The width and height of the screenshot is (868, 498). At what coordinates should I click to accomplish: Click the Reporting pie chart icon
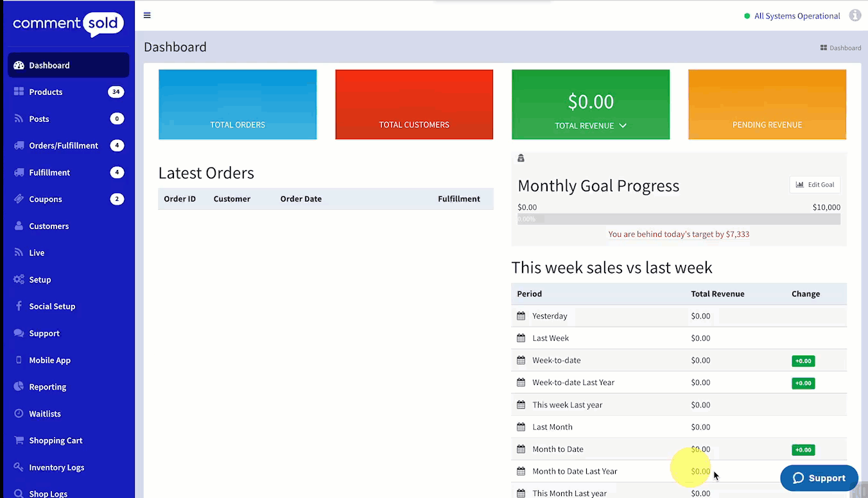[19, 387]
